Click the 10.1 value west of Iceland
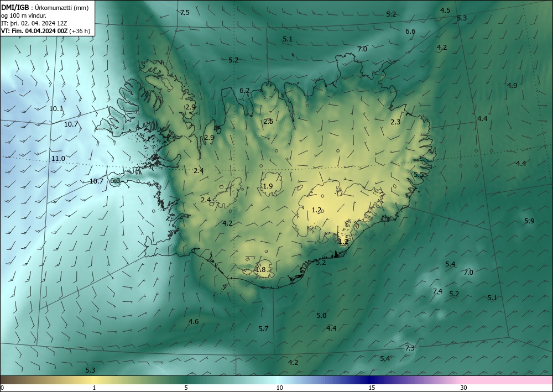The image size is (553, 392). (56, 109)
